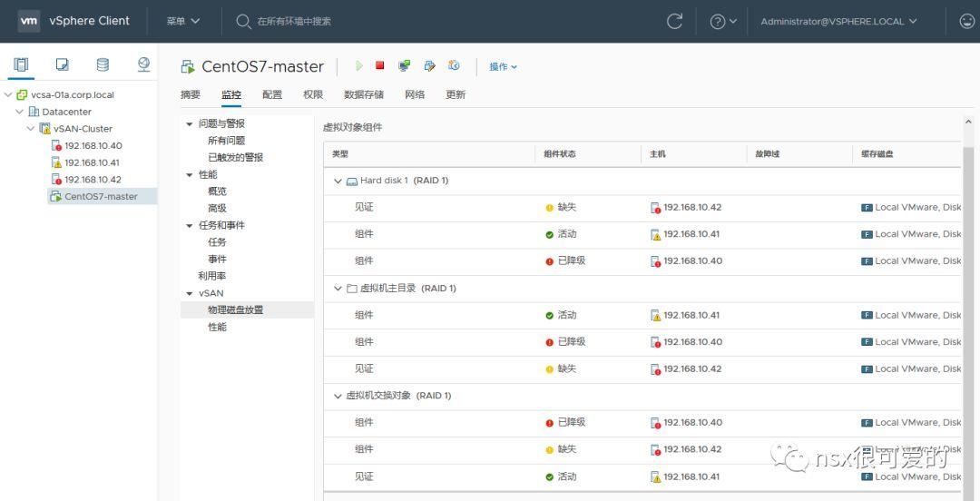Collapse the vSAN-Cluster tree node
This screenshot has width=980, height=501.
point(31,129)
